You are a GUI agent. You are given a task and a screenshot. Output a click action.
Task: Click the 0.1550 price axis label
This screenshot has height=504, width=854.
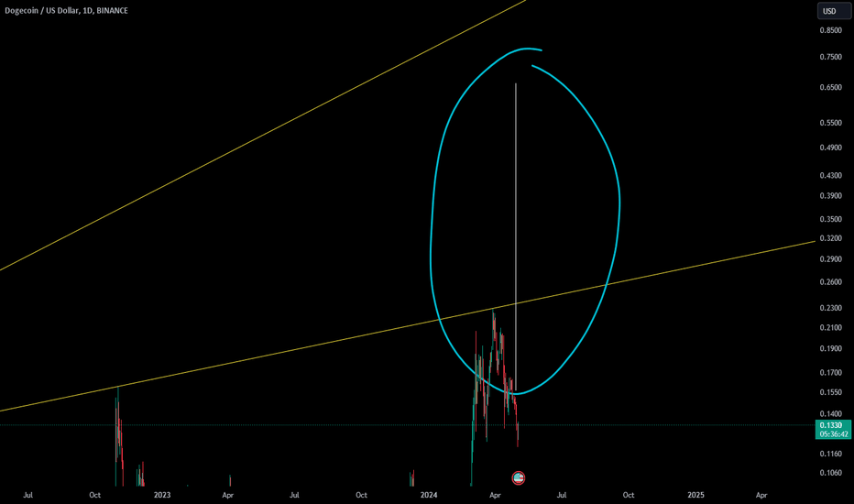[830, 392]
